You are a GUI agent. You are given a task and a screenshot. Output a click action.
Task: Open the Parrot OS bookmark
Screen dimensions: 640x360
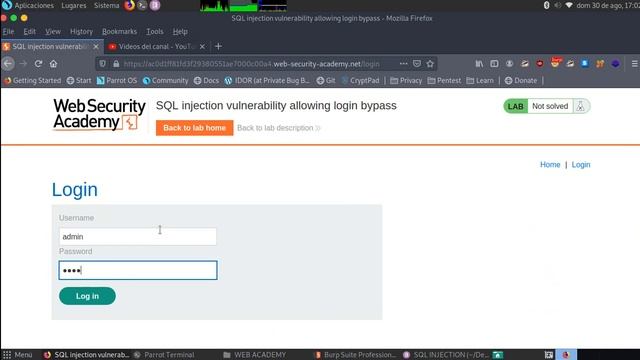click(x=117, y=81)
